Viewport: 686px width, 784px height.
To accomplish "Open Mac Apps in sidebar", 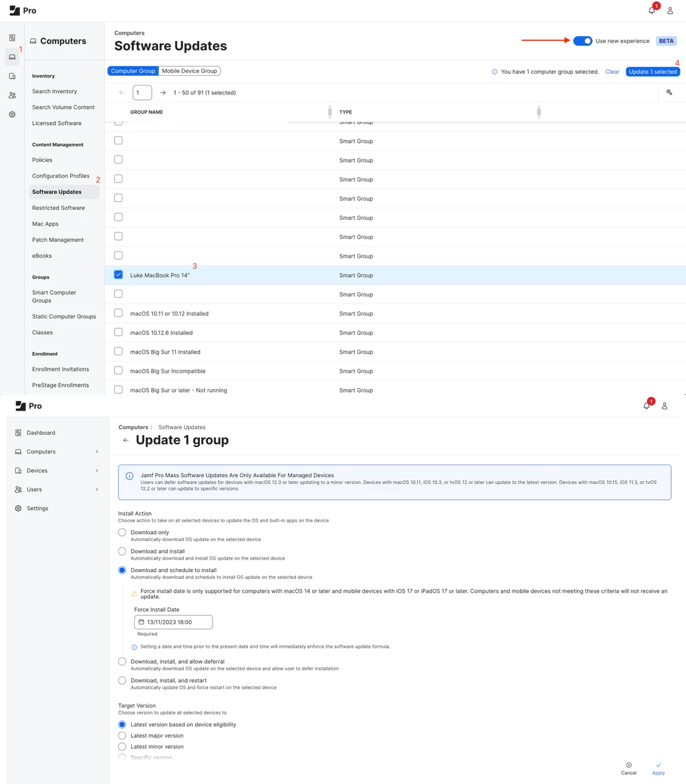I will [45, 224].
